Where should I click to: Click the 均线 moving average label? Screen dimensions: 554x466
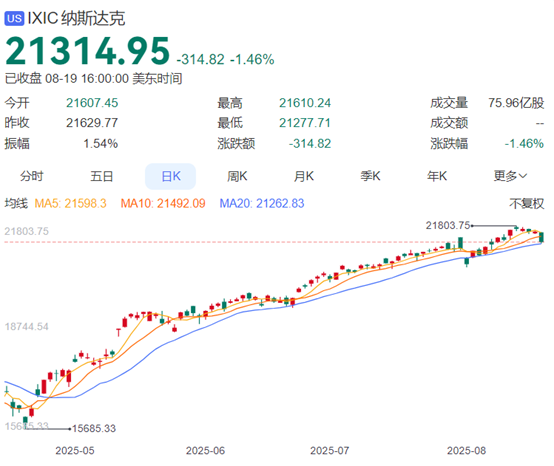point(16,203)
